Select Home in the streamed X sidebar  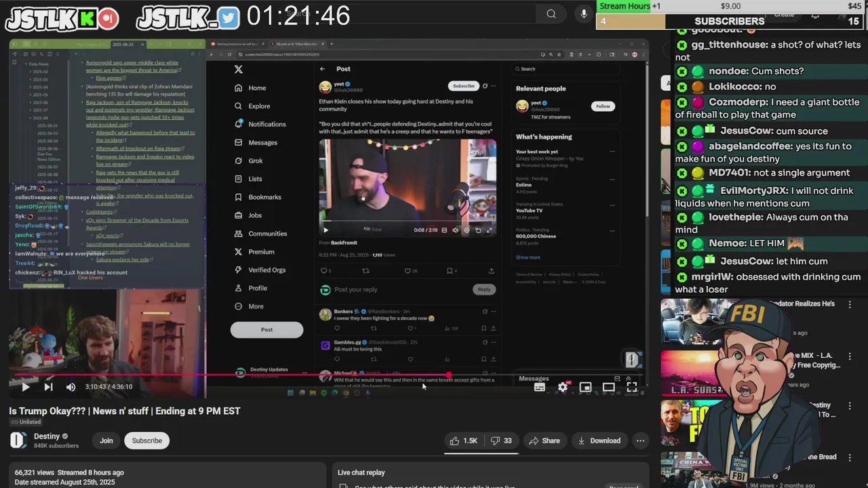click(250, 87)
